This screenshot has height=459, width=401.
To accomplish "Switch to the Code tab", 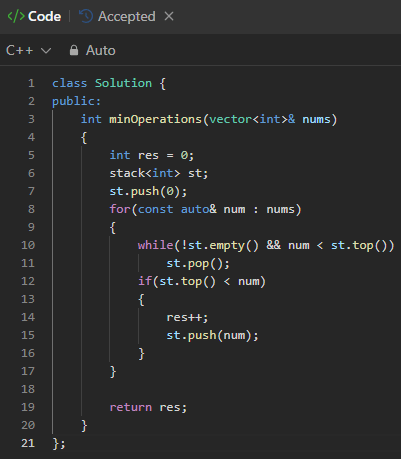I will [x=34, y=16].
